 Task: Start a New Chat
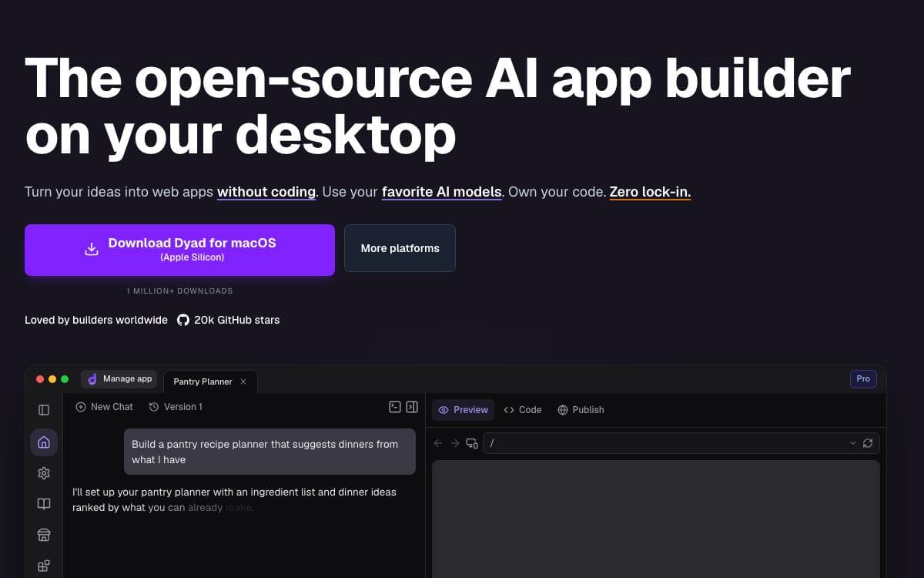(x=104, y=407)
